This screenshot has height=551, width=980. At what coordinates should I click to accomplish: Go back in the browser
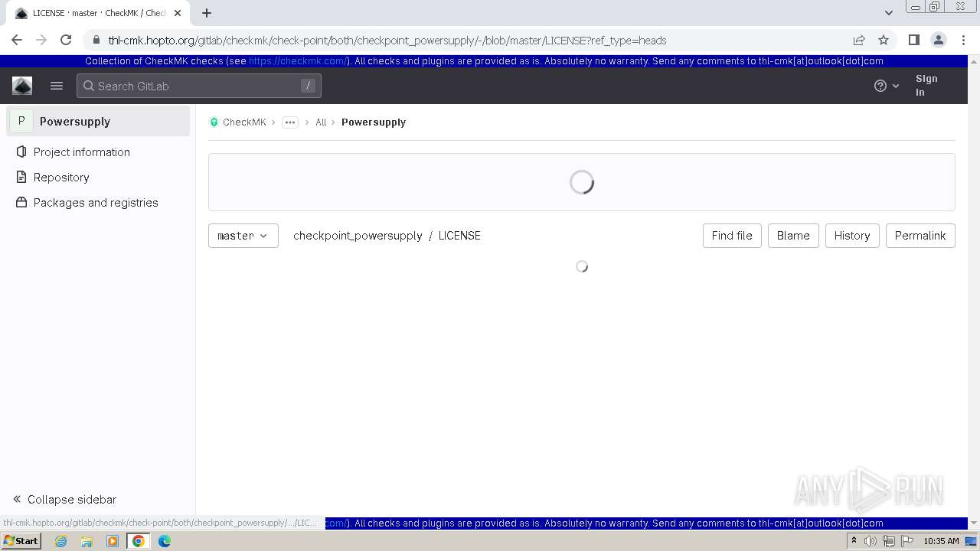pos(17,40)
